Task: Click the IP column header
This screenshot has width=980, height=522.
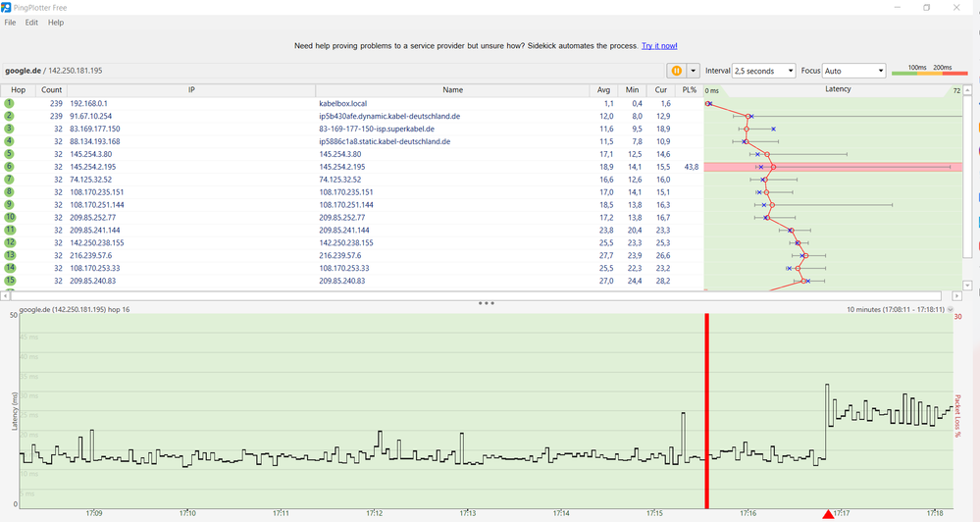Action: tap(191, 90)
